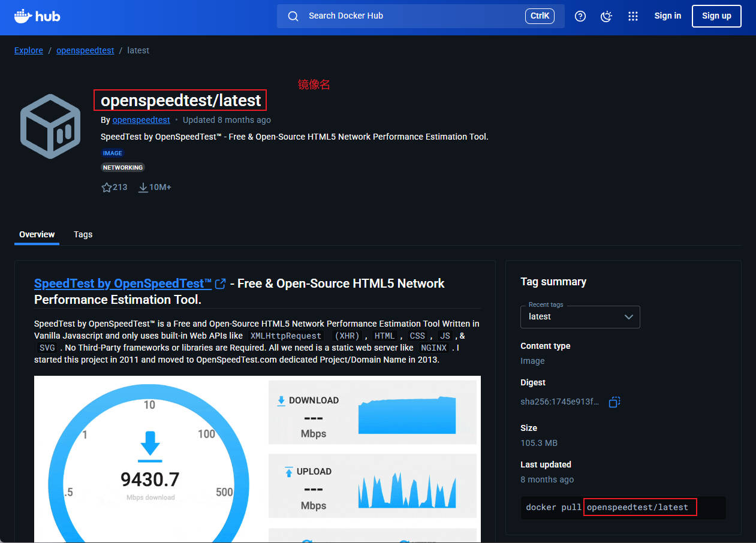Open the help question mark icon
Viewport: 756px width, 543px height.
pos(580,16)
